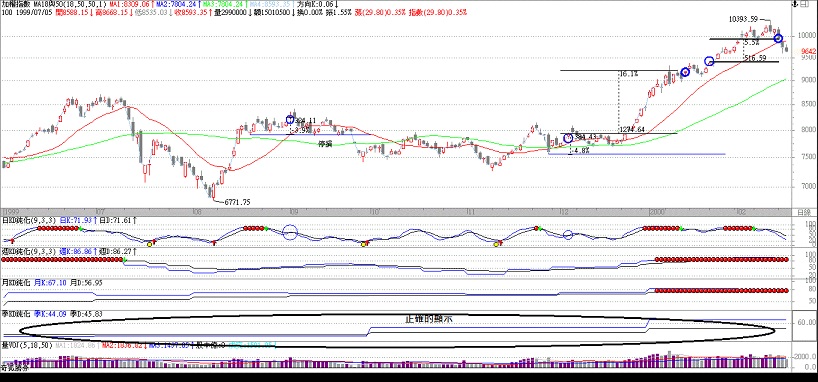
Task: Click the 10393.59 high price label
Action: 743,19
